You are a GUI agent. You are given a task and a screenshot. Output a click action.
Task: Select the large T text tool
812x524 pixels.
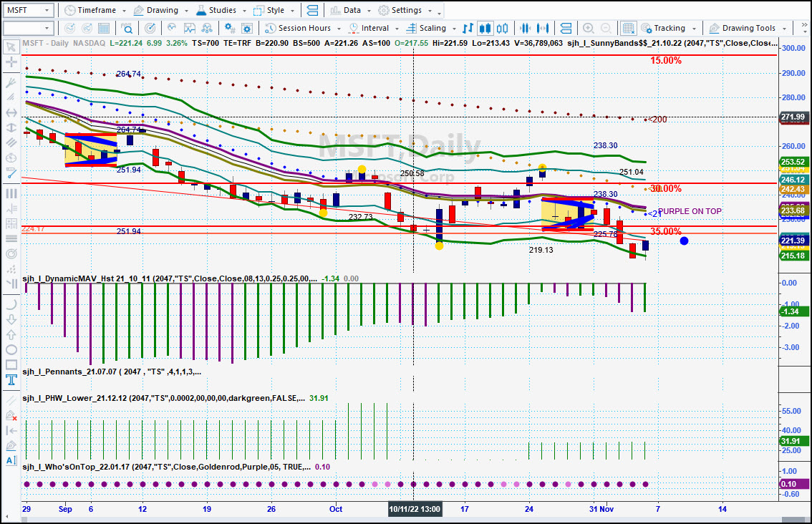coord(11,380)
